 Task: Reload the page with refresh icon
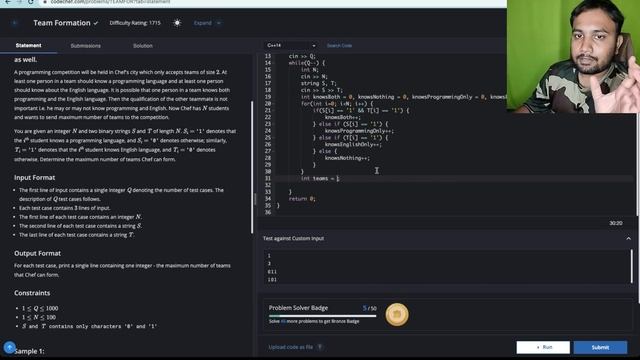pyautogui.click(x=31, y=2)
